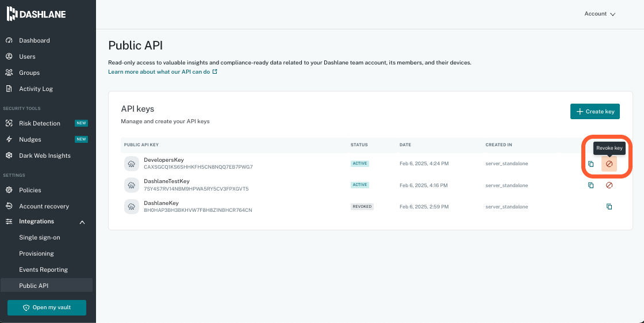
Task: Copy the revoked DashlaneKey value
Action: [x=609, y=207]
